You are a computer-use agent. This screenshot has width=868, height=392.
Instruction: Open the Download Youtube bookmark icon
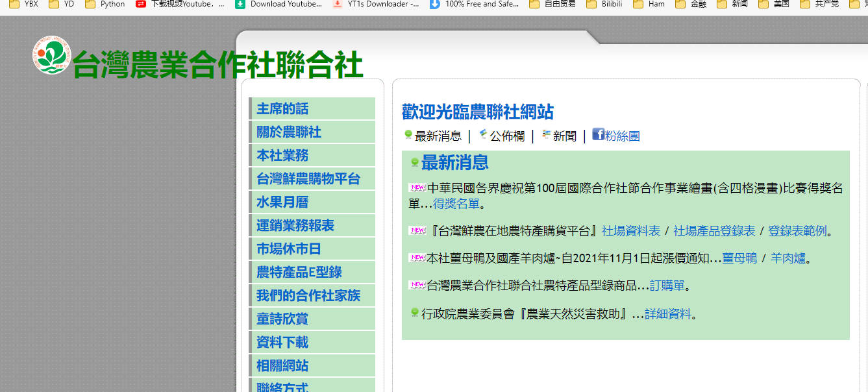240,4
